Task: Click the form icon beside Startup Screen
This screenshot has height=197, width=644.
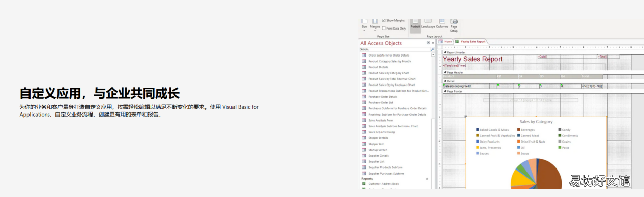Action: (x=364, y=150)
